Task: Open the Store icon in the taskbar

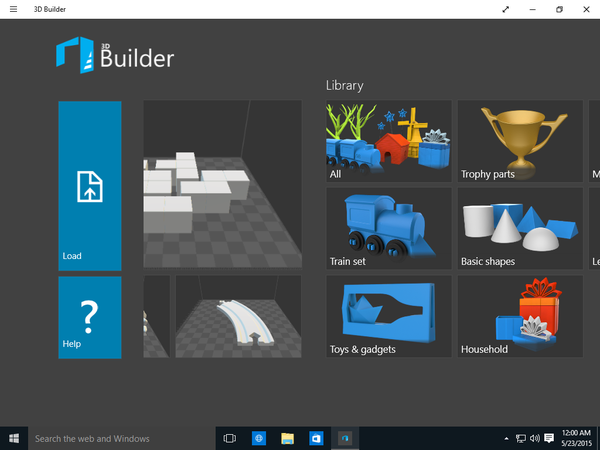Action: coord(316,438)
